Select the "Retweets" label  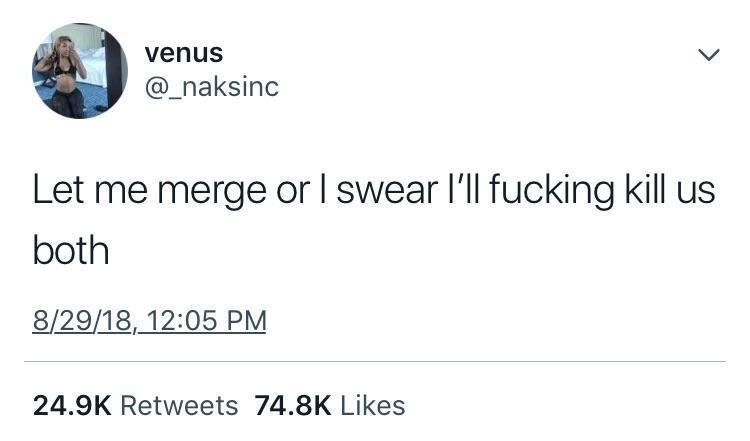click(x=179, y=405)
